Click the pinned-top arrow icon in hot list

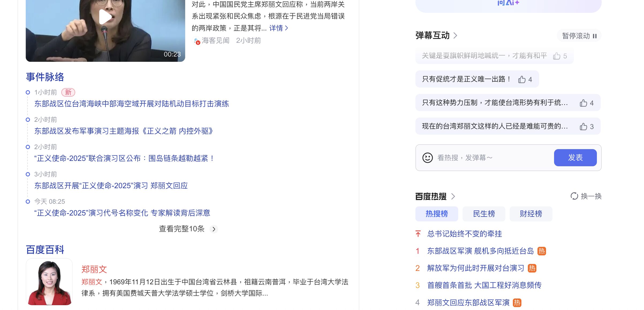[418, 234]
